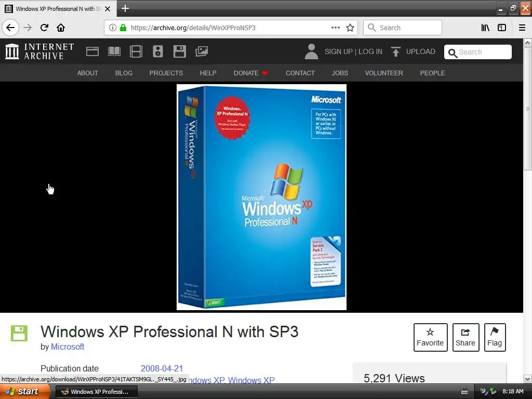The height and width of the screenshot is (399, 532).
Task: Click the 2008-04-21 publication date link
Action: (x=162, y=368)
